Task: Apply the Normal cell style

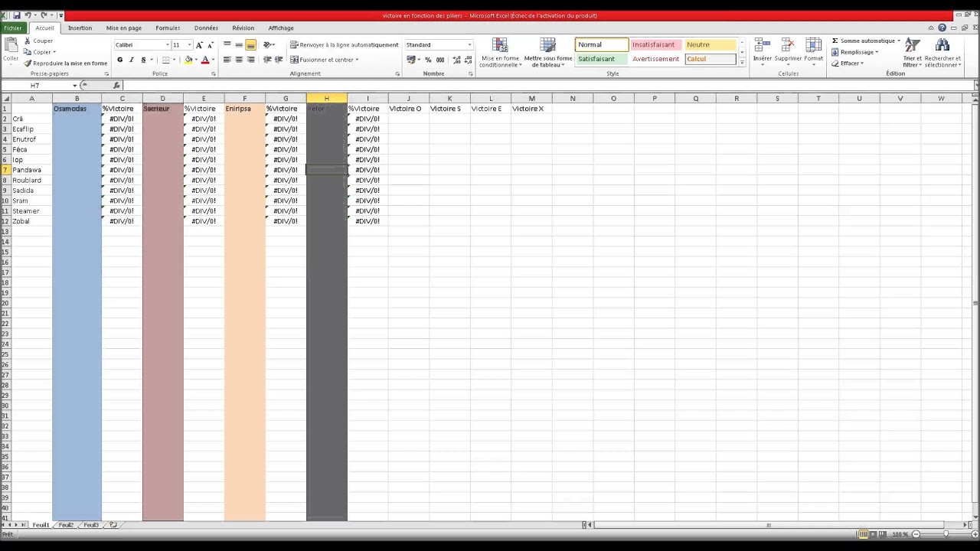Action: click(602, 45)
